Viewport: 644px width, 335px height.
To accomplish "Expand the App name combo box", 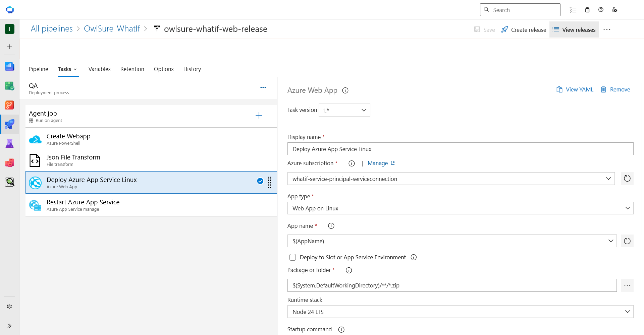I will click(x=610, y=241).
